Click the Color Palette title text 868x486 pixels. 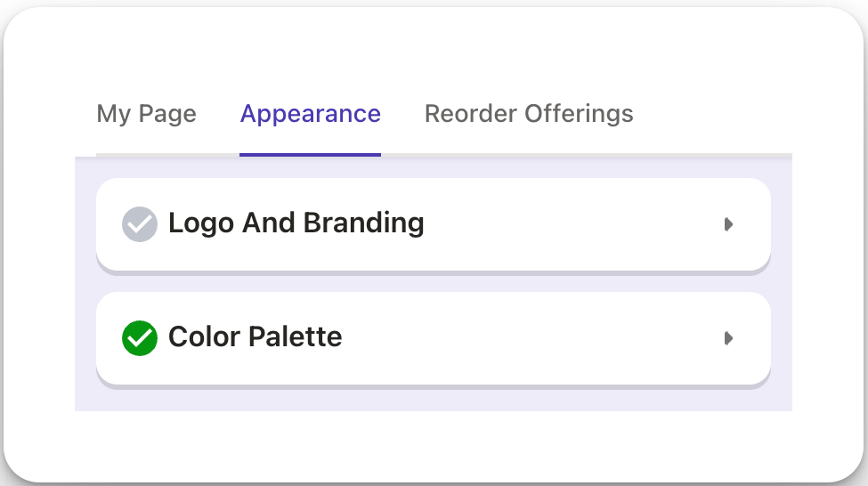(x=256, y=336)
